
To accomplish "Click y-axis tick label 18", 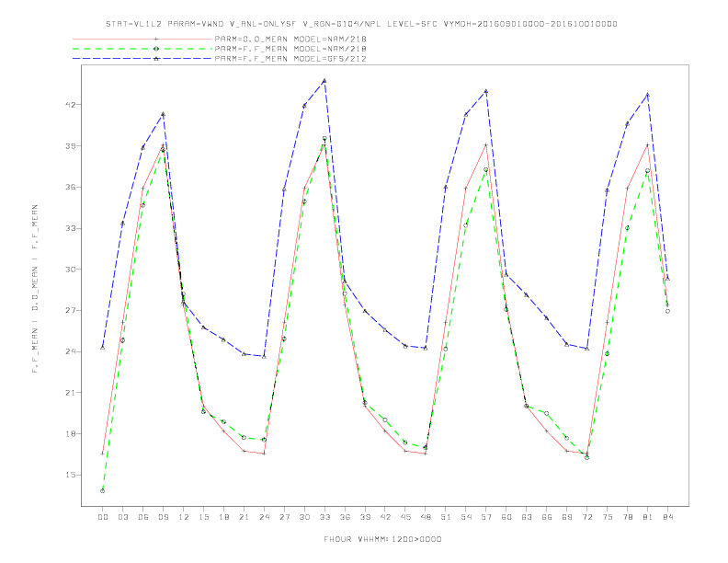I will point(70,434).
